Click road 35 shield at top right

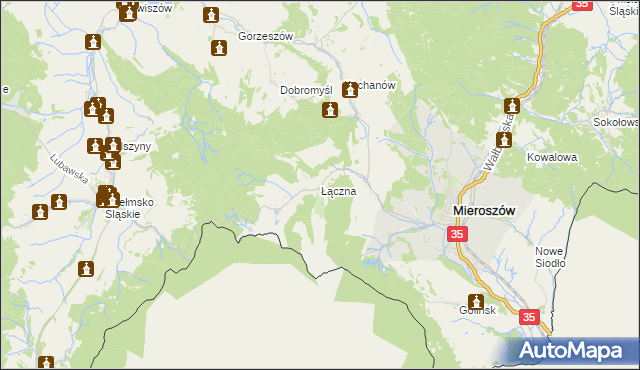click(582, 4)
